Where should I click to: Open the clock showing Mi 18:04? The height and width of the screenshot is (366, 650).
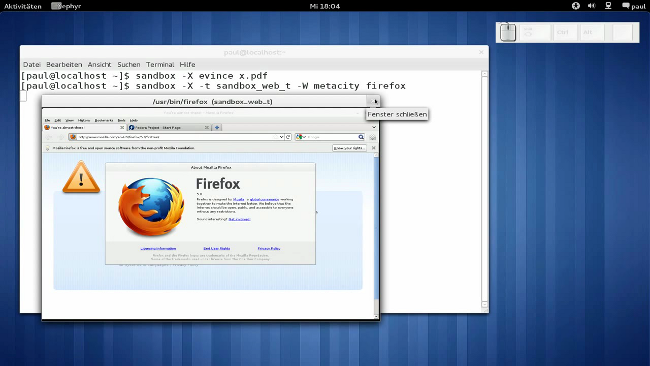[325, 6]
